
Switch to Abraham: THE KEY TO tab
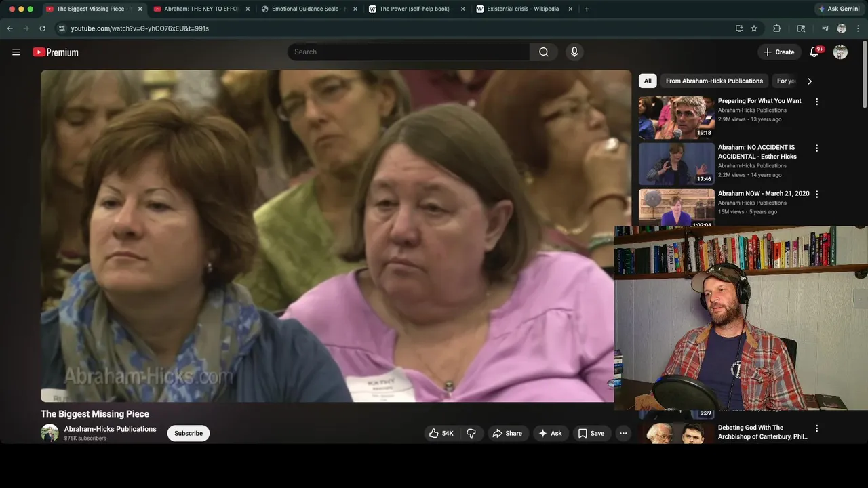pyautogui.click(x=200, y=9)
